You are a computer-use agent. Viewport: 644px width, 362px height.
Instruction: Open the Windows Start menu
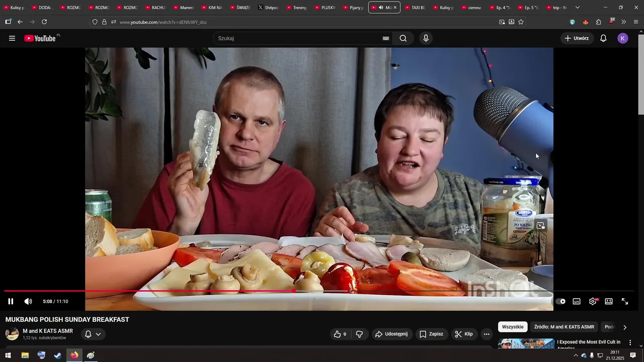pos(8,355)
